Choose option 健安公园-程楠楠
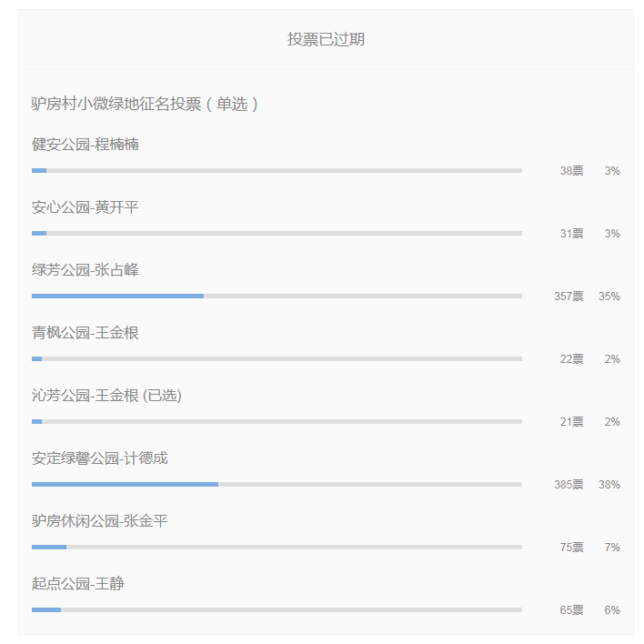 (85, 144)
